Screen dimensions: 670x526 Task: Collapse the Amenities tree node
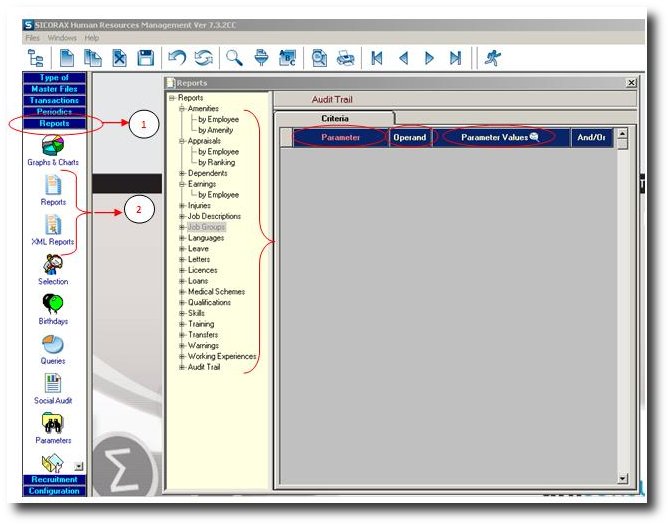pos(182,109)
